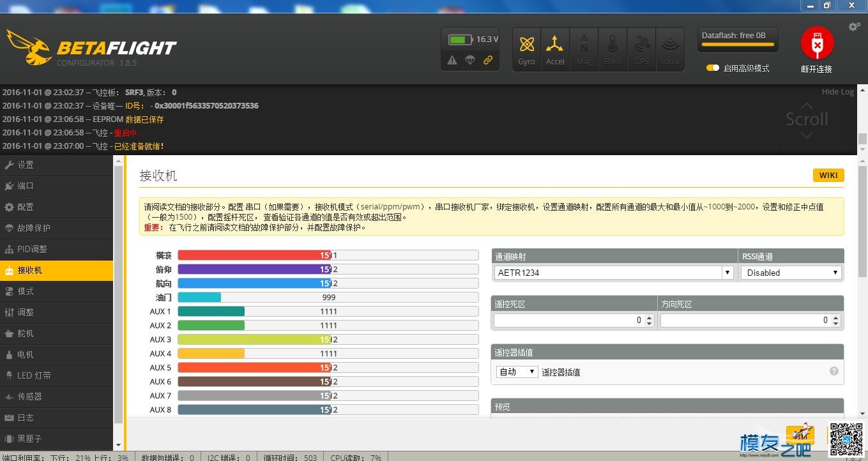Click the AUX 4 channel bar
868x461 pixels.
328,354
